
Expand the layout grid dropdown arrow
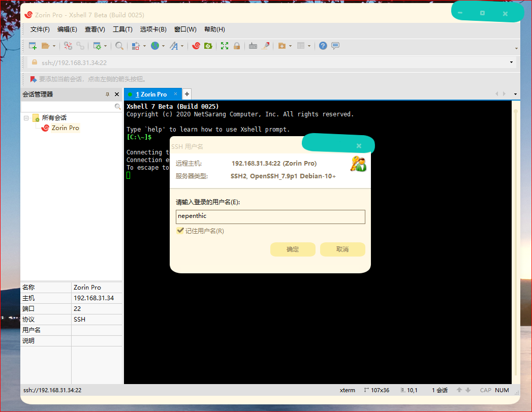coord(309,46)
